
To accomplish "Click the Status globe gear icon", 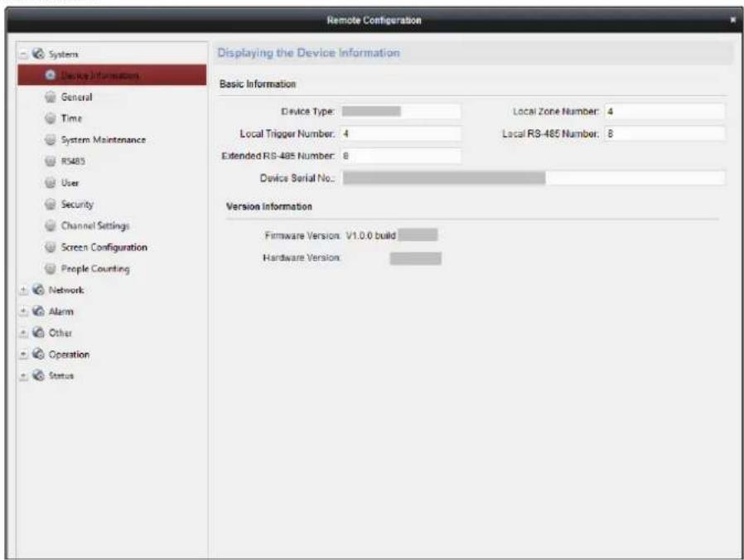I will point(38,375).
